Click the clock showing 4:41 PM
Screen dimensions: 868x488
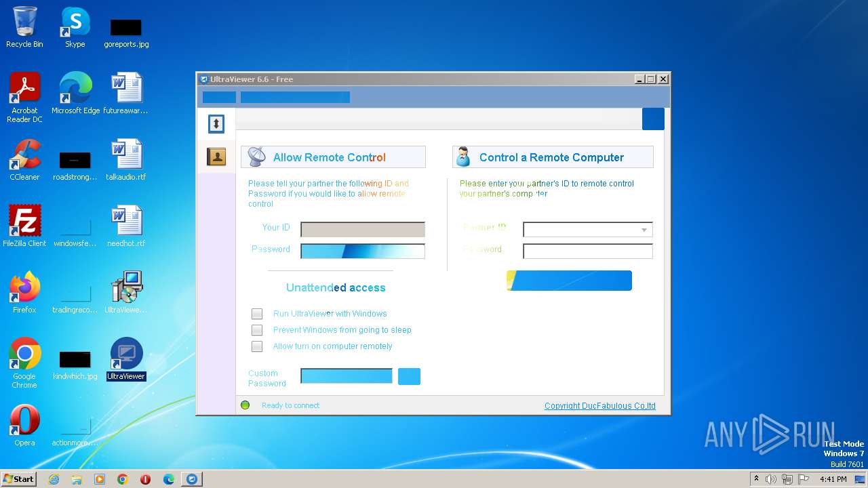tap(833, 479)
